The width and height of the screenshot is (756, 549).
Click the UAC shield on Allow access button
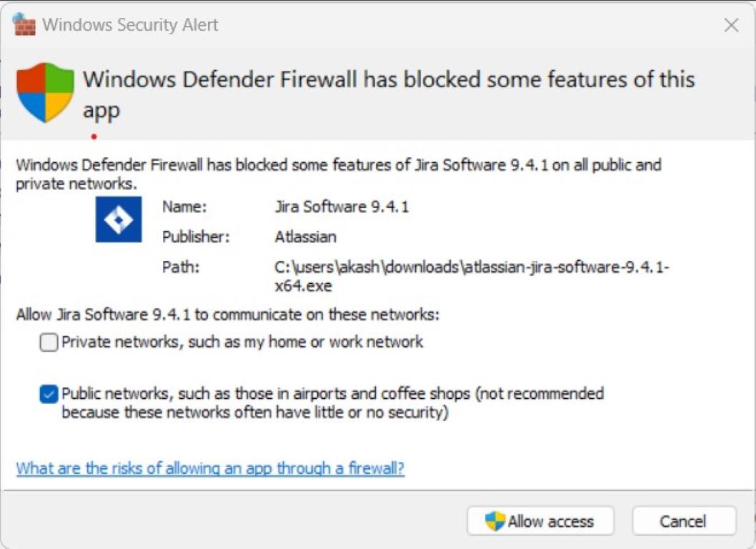494,521
